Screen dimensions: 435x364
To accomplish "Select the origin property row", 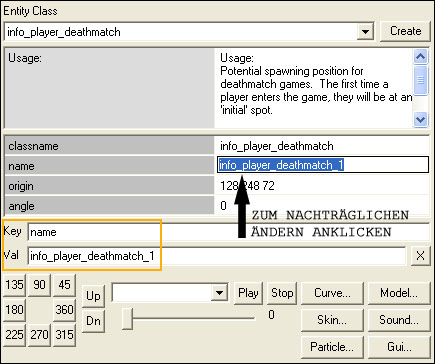I will (217, 186).
